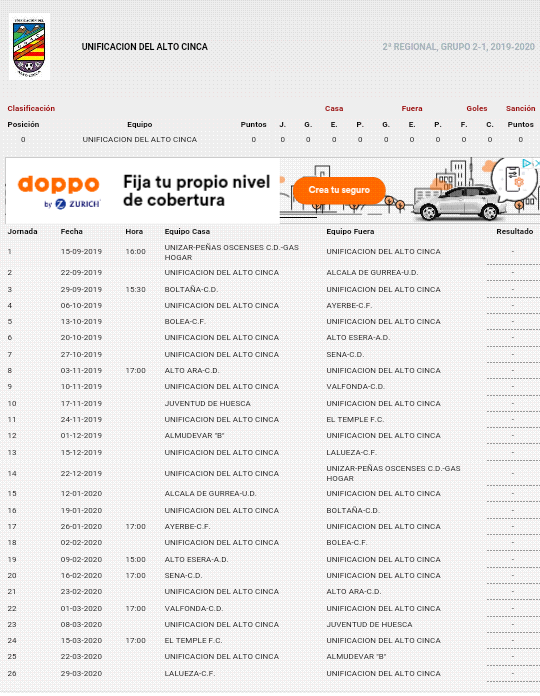Click the 'Clasificación' heading

click(31, 108)
